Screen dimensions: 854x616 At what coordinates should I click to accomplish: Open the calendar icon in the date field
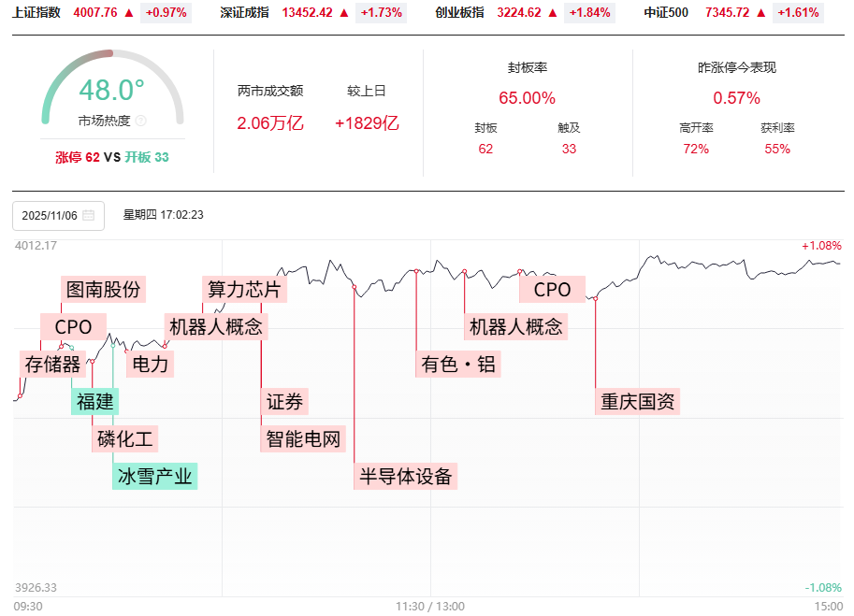coord(90,215)
